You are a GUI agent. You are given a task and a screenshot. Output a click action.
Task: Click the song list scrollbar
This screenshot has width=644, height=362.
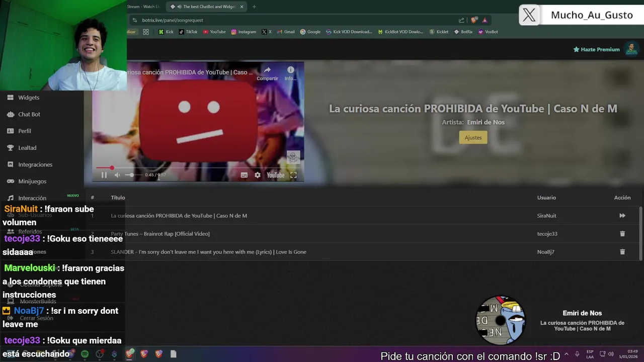tap(640, 234)
